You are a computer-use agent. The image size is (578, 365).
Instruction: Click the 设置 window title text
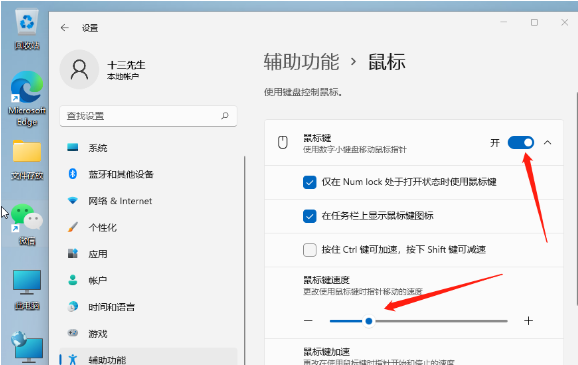pyautogui.click(x=90, y=28)
